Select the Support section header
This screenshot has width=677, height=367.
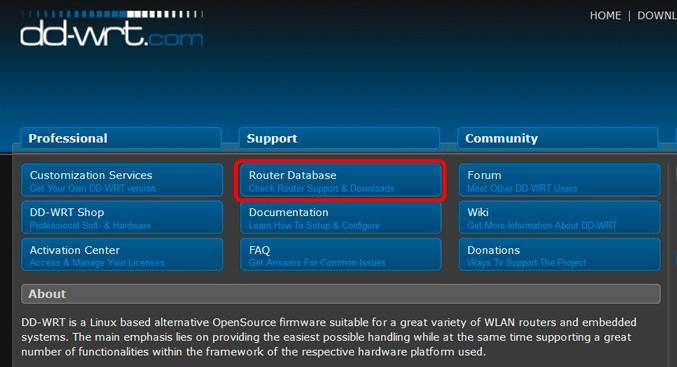(339, 138)
